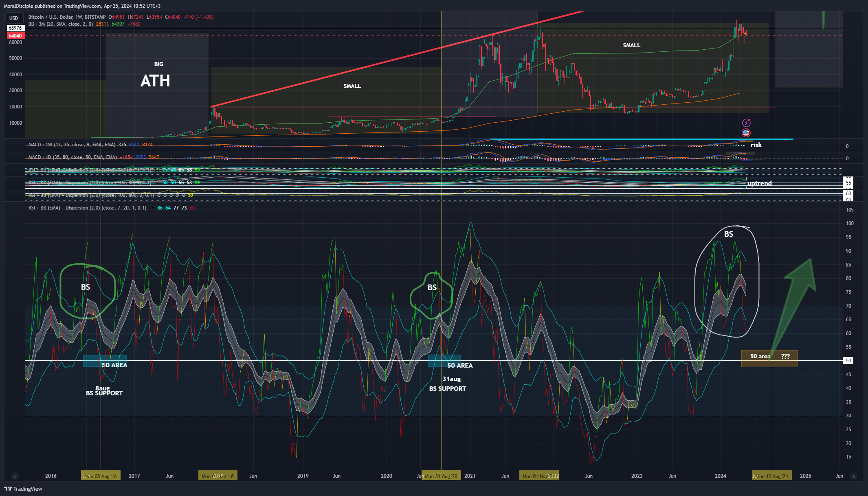Select the uptrend text label
The width and height of the screenshot is (868, 496).
[759, 183]
